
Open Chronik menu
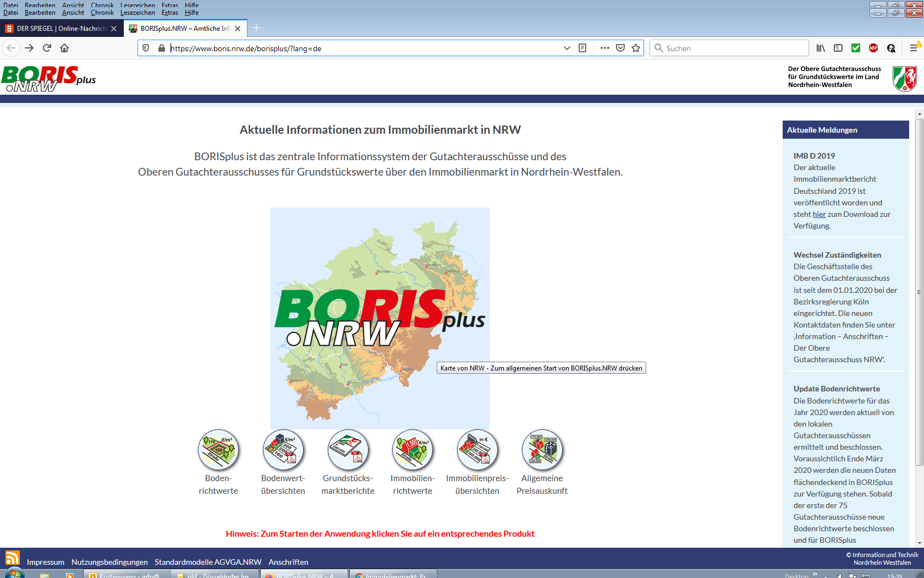(x=102, y=13)
